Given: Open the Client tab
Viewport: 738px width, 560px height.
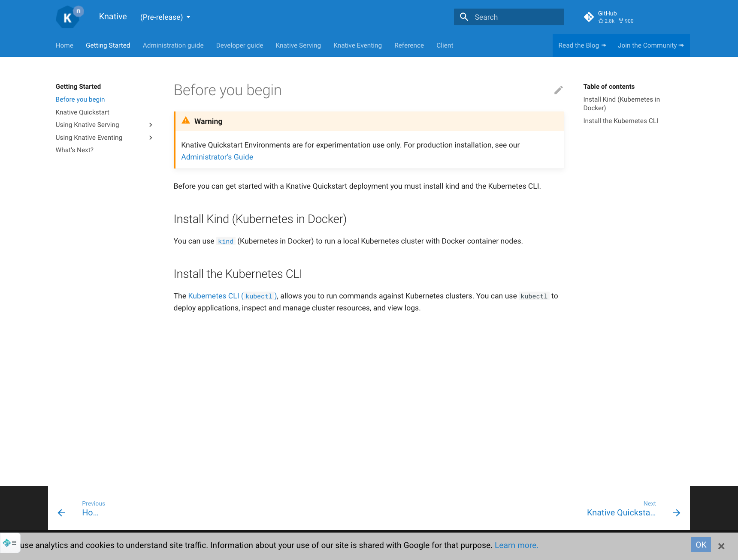Looking at the screenshot, I should [x=445, y=45].
